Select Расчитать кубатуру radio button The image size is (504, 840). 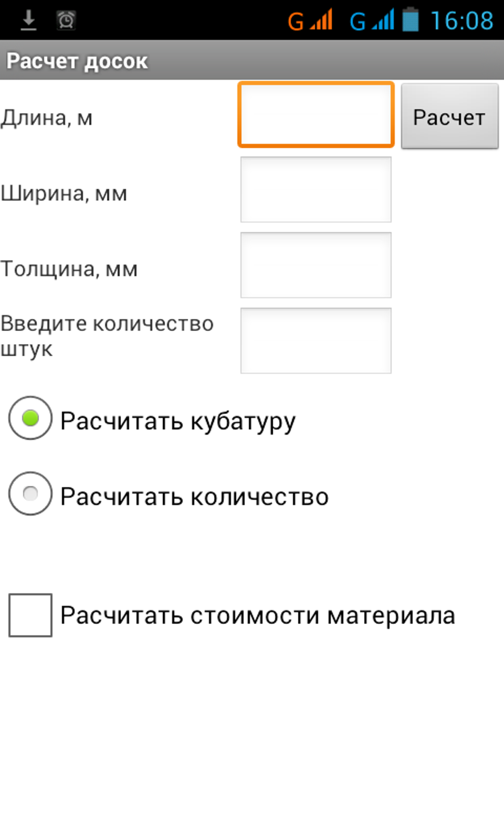(x=30, y=418)
